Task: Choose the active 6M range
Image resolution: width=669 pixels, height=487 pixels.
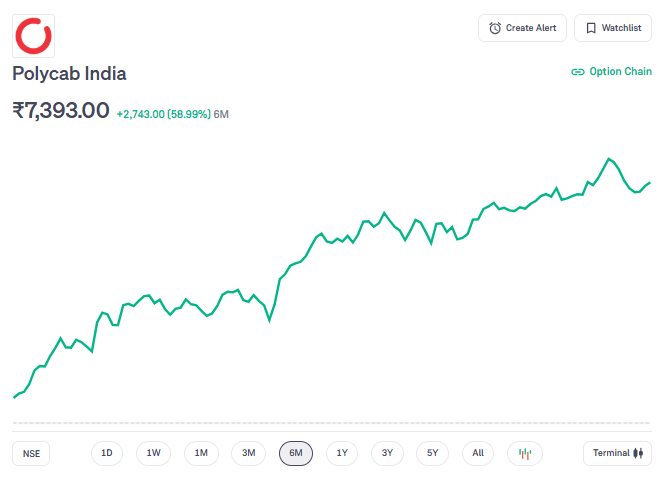Action: (x=296, y=453)
